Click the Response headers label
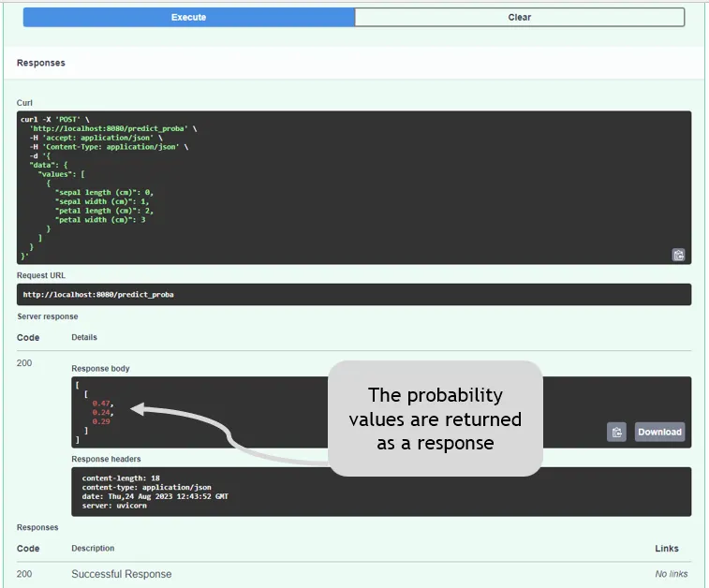The image size is (709, 588). 106,459
